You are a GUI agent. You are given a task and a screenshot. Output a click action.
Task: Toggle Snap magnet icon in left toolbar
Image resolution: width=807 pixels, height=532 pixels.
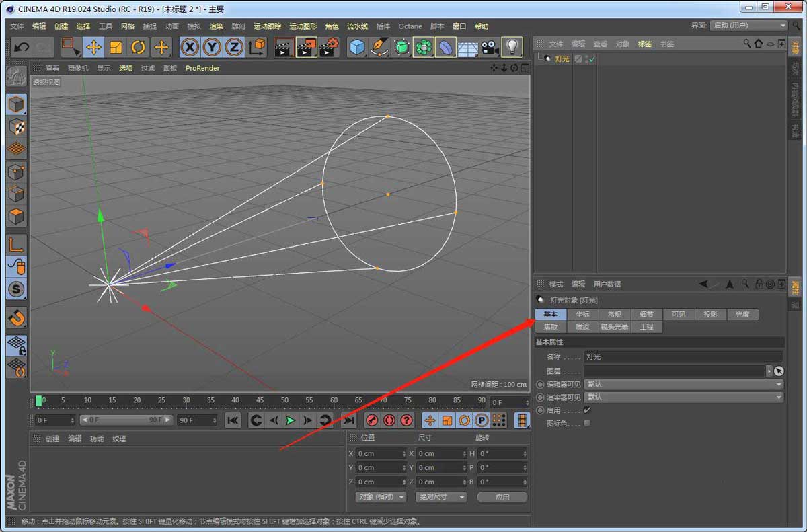[x=16, y=317]
